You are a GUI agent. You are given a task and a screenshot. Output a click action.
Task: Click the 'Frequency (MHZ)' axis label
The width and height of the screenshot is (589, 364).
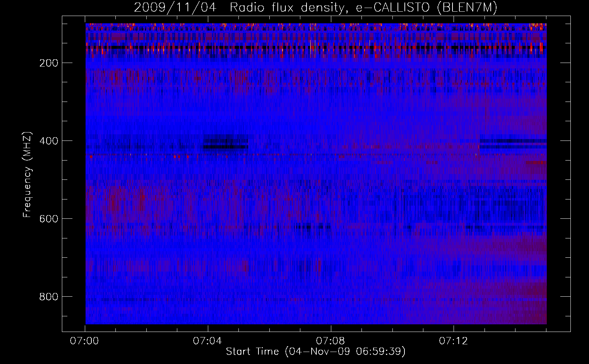(x=27, y=174)
